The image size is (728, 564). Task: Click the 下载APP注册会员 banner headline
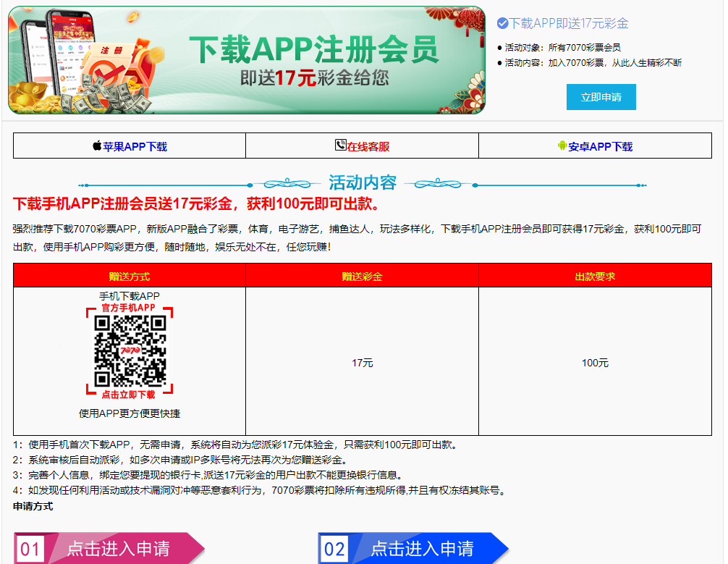click(x=314, y=49)
